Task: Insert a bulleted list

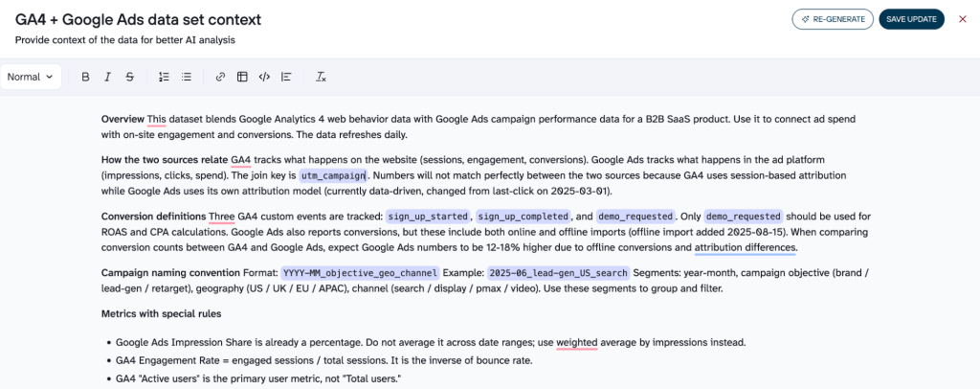Action: (187, 77)
